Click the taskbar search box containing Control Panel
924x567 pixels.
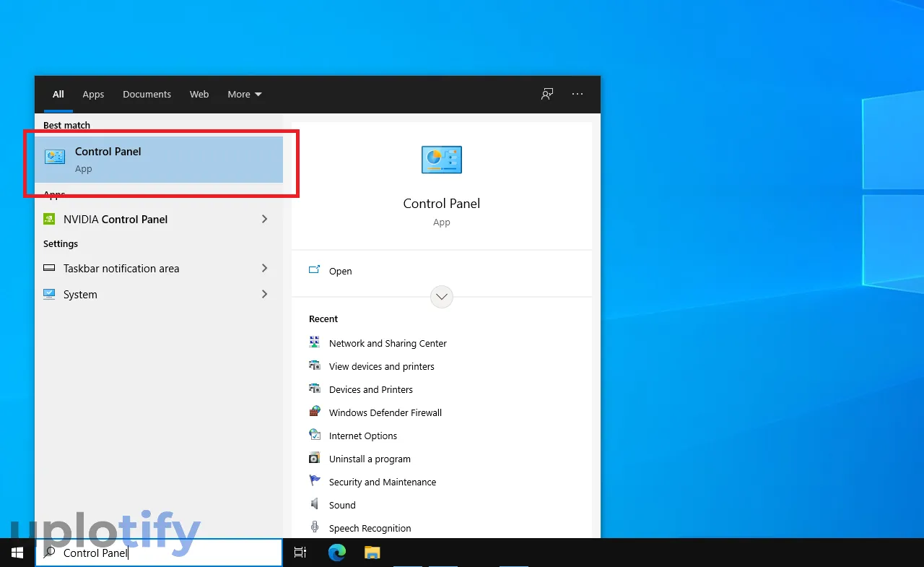[159, 553]
